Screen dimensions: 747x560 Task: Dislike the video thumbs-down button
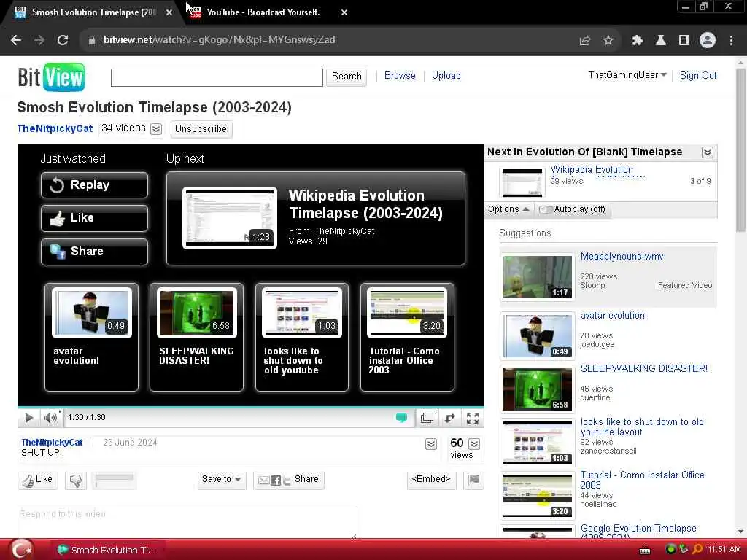(x=76, y=481)
